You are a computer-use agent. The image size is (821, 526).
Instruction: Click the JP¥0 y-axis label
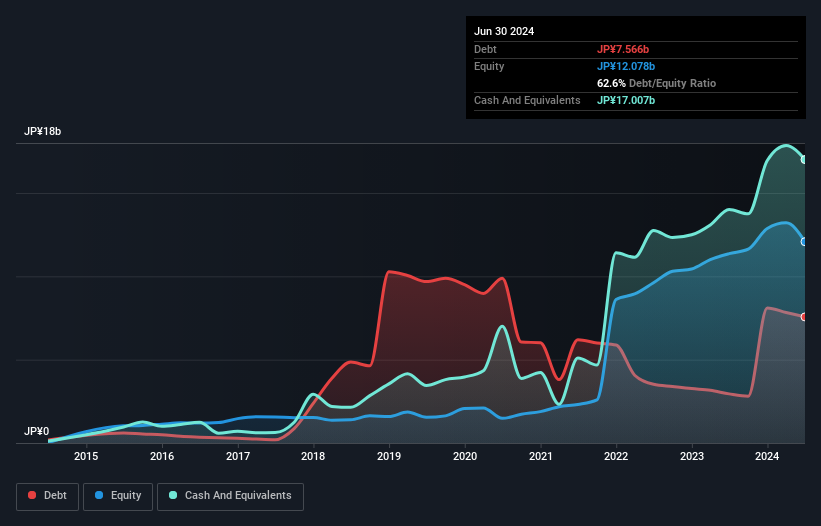pos(37,431)
